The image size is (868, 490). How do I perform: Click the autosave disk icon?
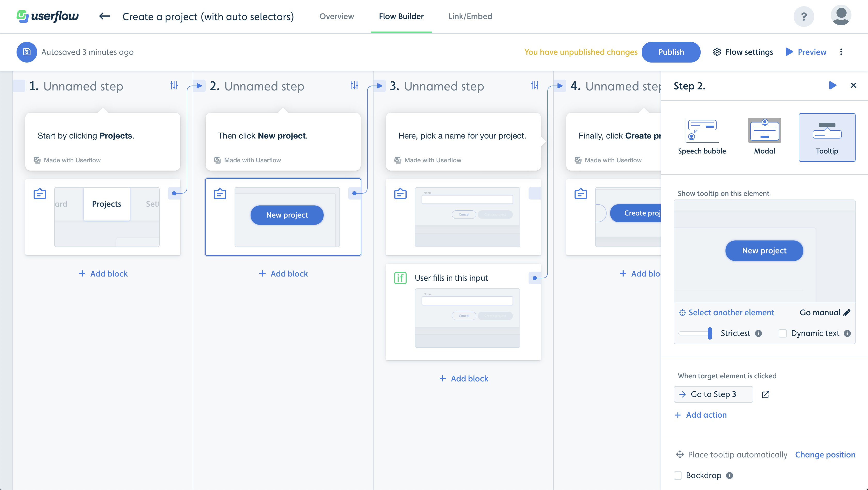click(x=27, y=52)
